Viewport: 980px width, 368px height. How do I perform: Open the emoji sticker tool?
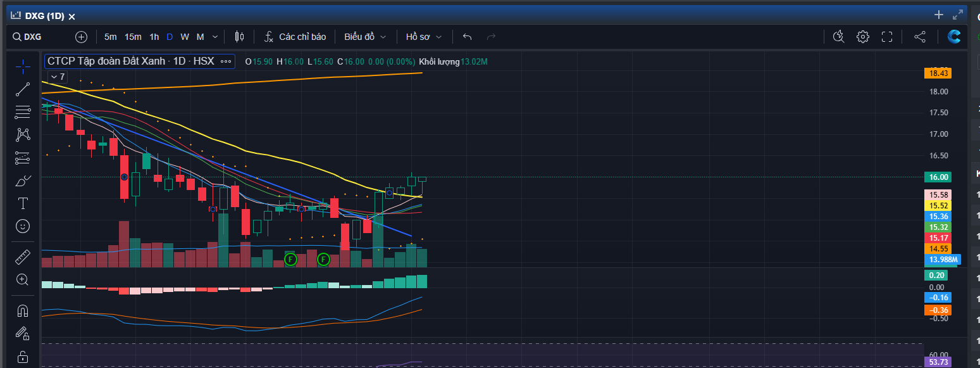coord(23,226)
